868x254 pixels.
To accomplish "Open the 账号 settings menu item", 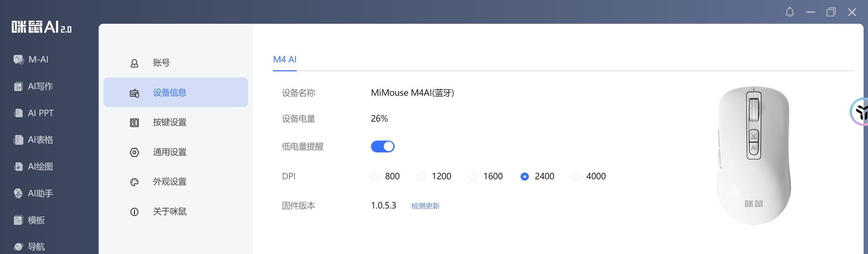I will click(176, 63).
